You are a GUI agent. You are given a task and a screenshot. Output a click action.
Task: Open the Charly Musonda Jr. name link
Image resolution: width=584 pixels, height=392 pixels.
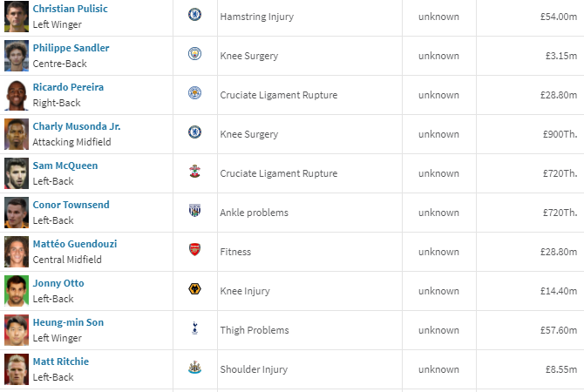pyautogui.click(x=77, y=126)
